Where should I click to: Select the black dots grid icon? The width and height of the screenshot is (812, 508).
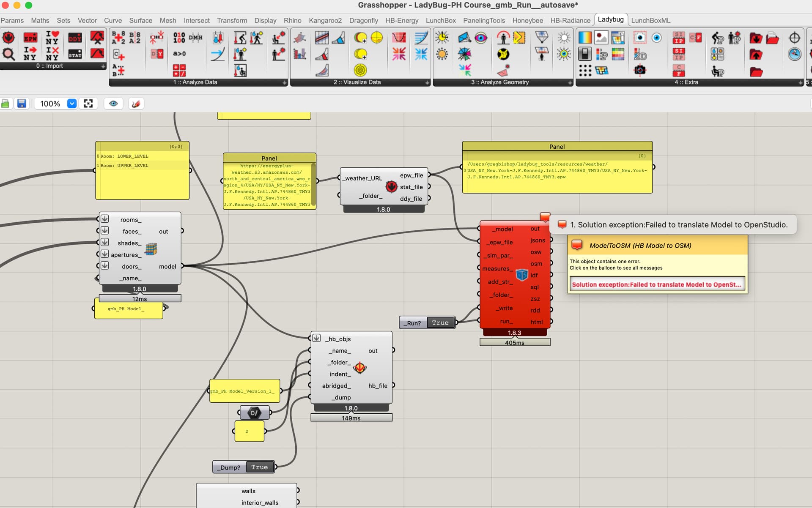tap(585, 70)
